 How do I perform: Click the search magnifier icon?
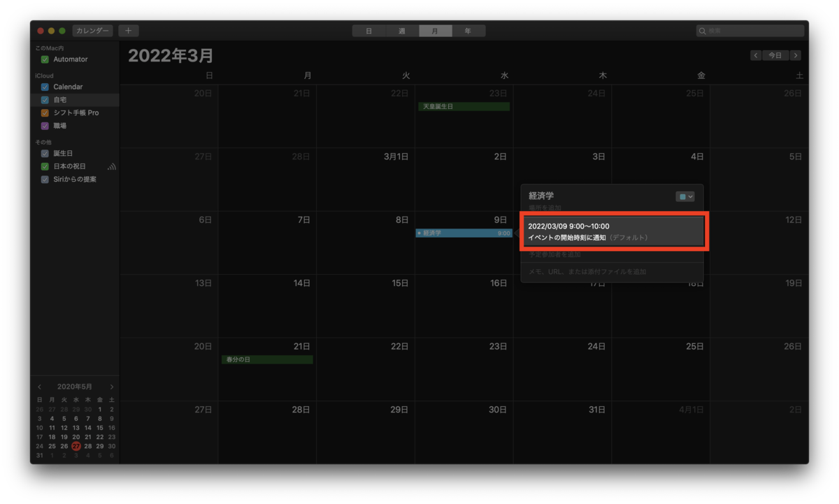(x=702, y=31)
